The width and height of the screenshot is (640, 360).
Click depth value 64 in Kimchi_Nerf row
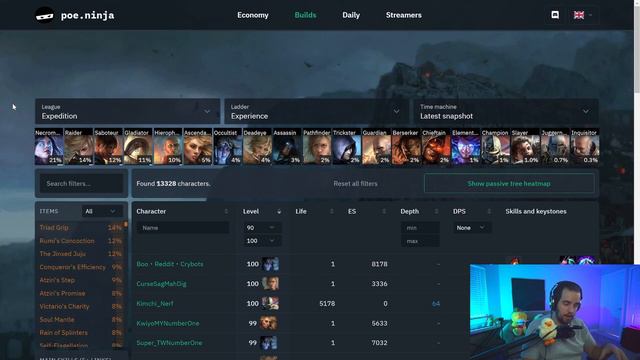click(x=436, y=304)
